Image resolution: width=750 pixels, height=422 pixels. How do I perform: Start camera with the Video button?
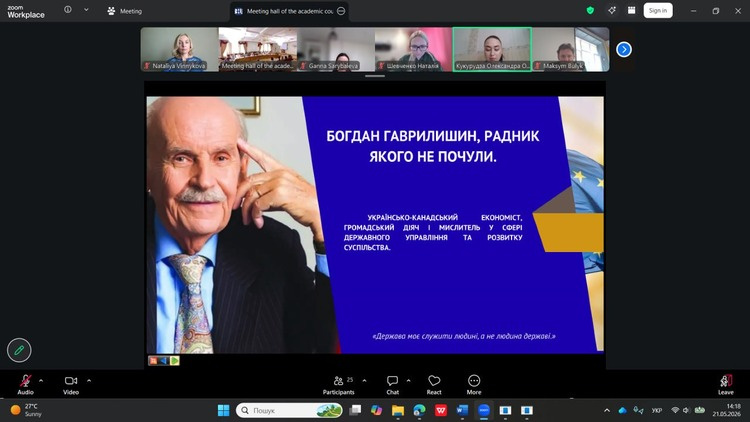[71, 384]
